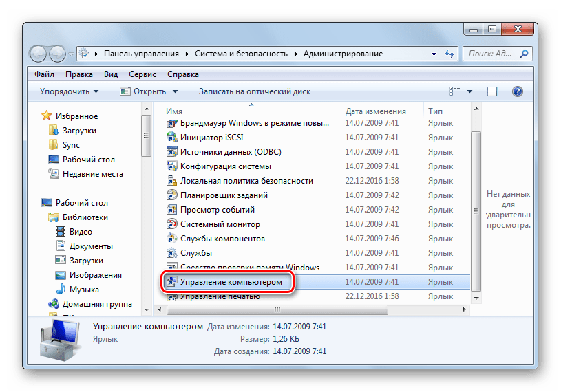
Task: Go back with the Back arrow
Action: click(39, 54)
